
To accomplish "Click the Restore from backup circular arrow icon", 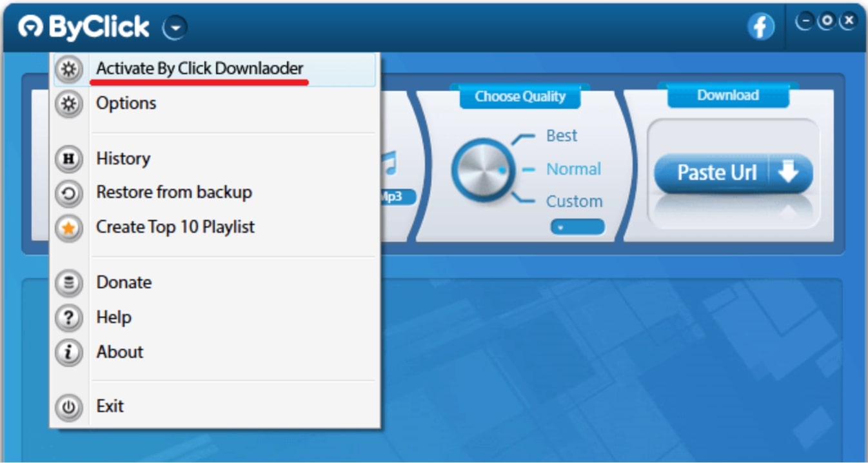I will (69, 193).
